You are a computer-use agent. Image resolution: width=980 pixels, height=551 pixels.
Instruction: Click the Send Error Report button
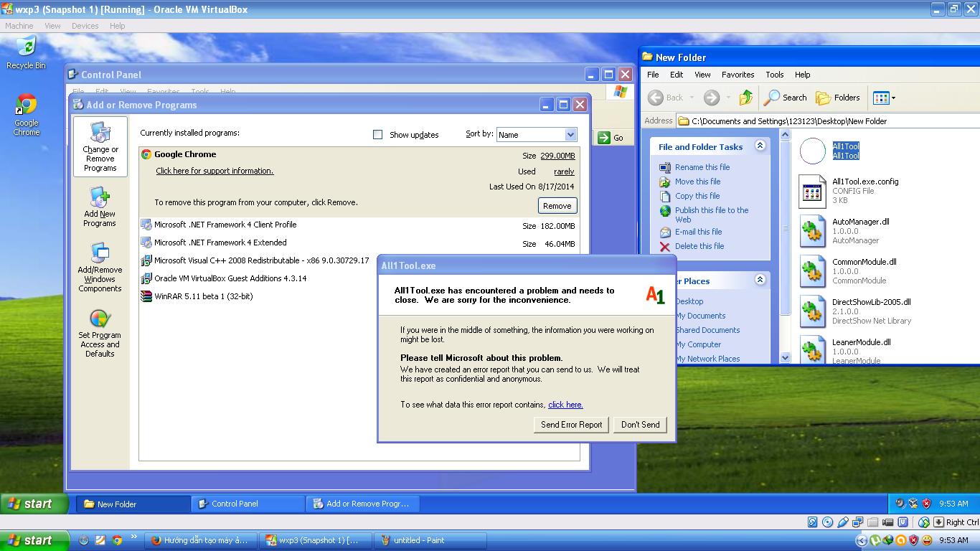click(572, 425)
